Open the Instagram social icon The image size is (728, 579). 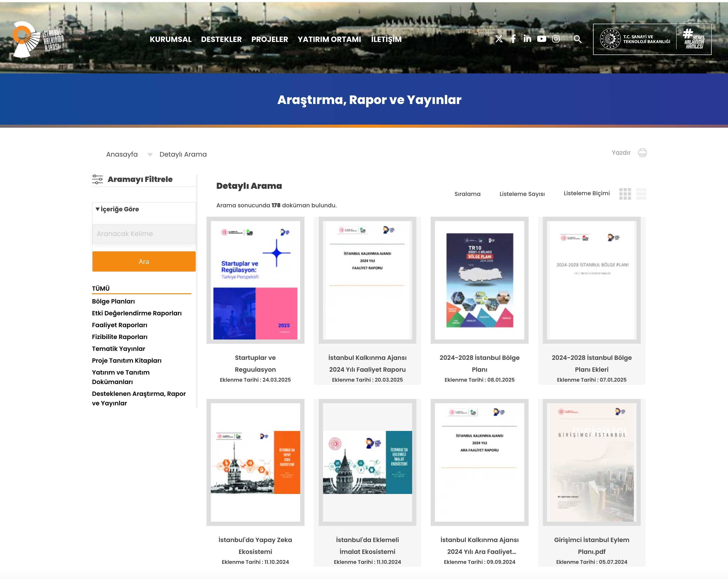[x=556, y=39]
